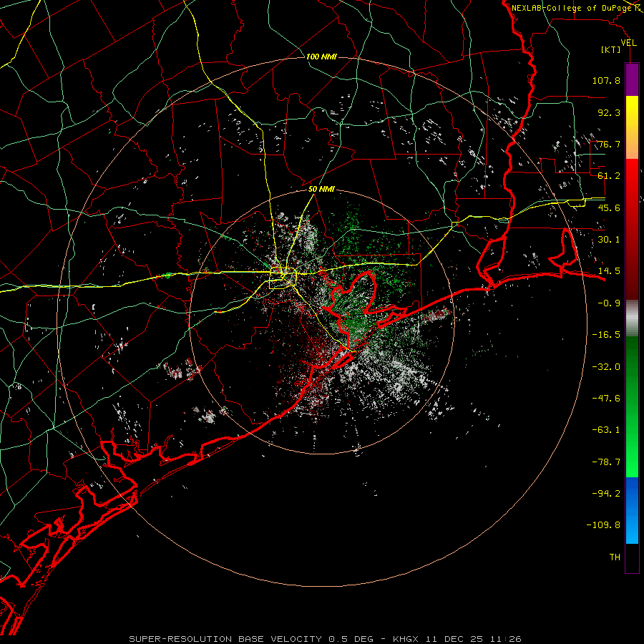Select the -0.9 velocity scale value
This screenshot has height=644, width=644.
609,303
